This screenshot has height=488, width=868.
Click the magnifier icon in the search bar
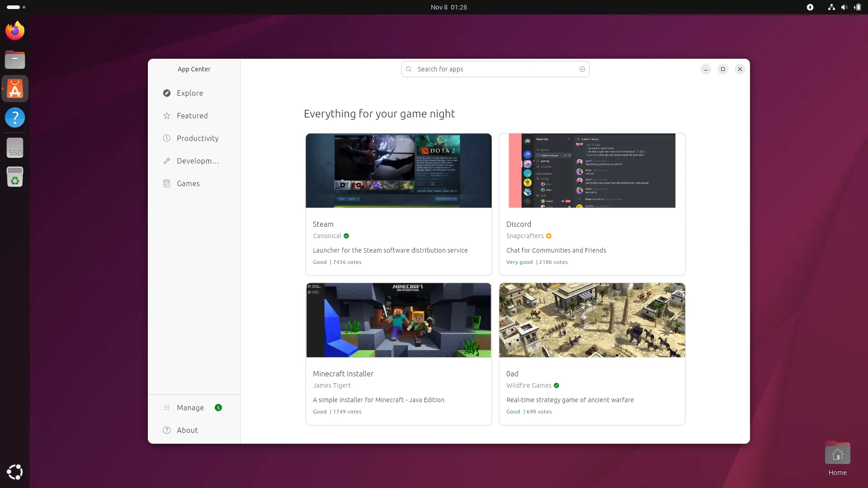tap(408, 69)
